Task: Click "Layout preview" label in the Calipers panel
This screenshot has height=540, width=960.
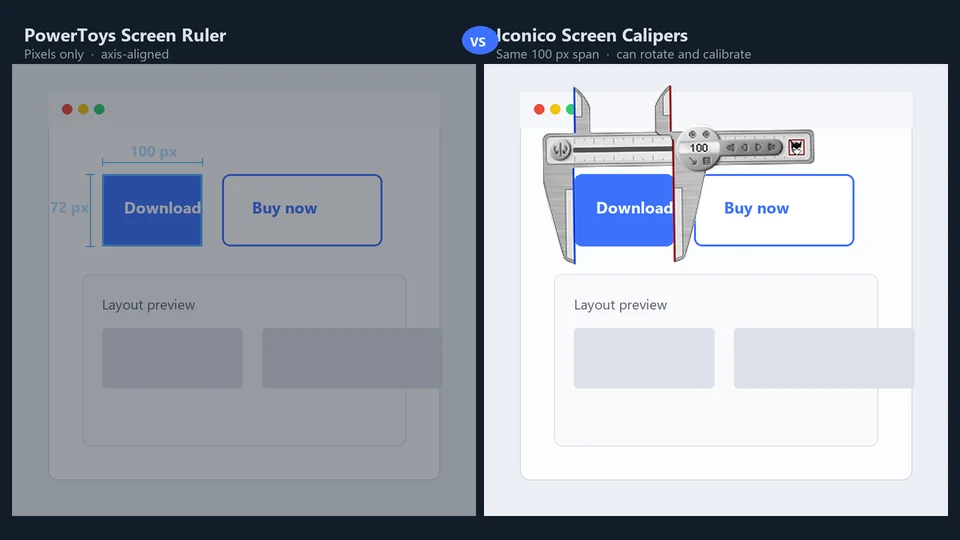Action: pos(620,305)
